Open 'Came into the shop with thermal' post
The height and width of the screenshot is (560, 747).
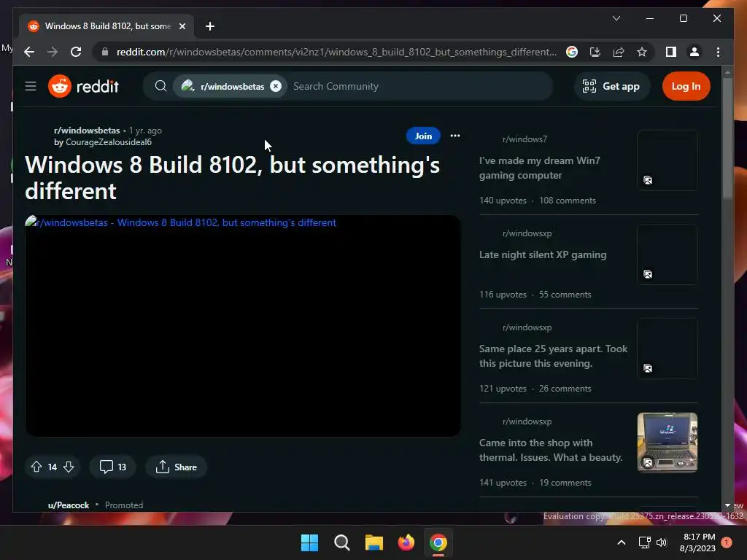click(x=551, y=450)
